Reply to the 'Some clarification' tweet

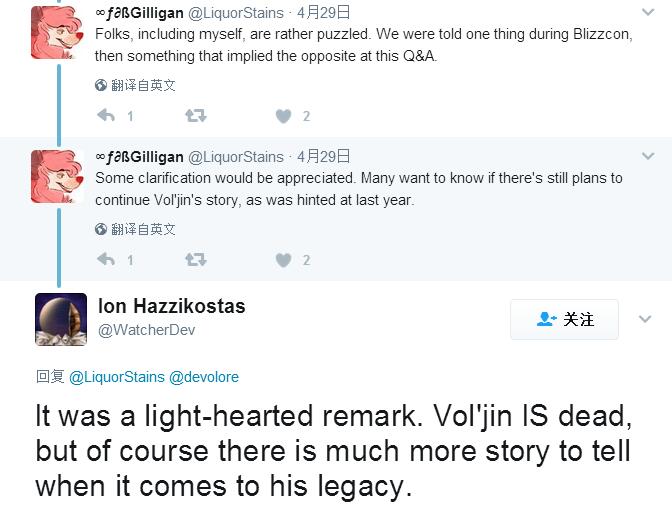[106, 260]
